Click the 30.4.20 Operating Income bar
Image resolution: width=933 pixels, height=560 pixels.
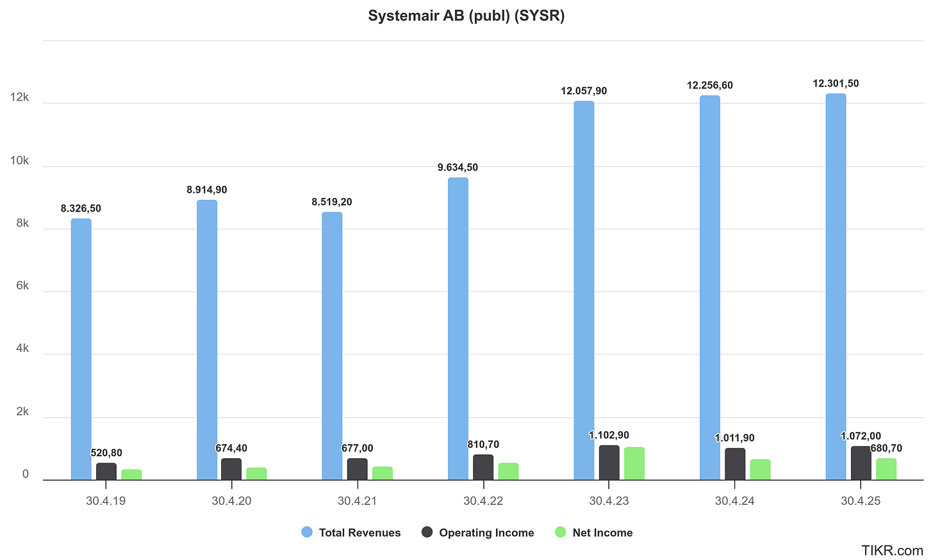pyautogui.click(x=231, y=469)
